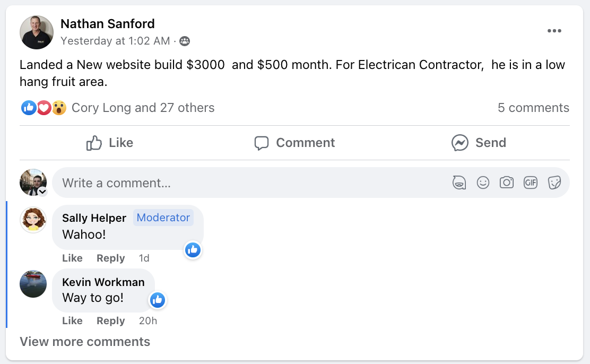The width and height of the screenshot is (590, 364).
Task: Open the commenter identity switcher dropdown arrow
Action: pyautogui.click(x=42, y=192)
